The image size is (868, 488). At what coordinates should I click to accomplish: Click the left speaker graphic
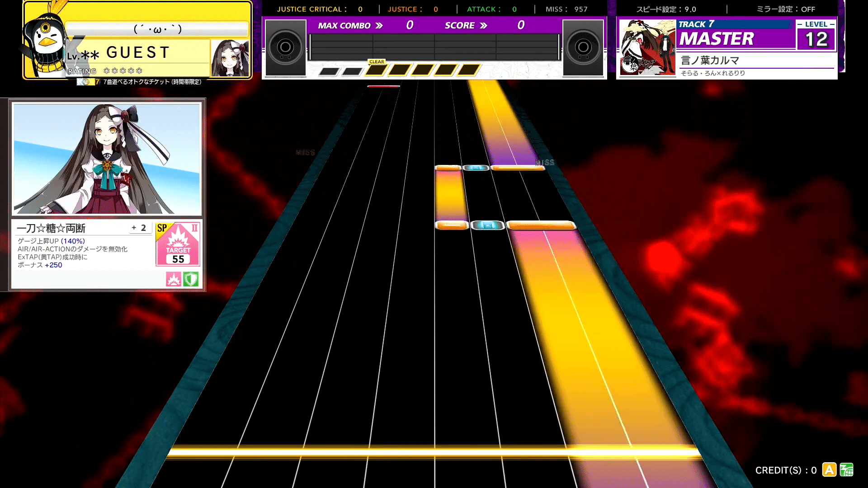[285, 47]
